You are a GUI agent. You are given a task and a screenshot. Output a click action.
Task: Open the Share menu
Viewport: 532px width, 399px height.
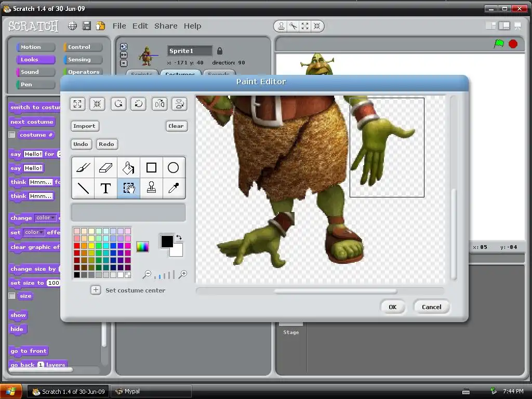166,26
